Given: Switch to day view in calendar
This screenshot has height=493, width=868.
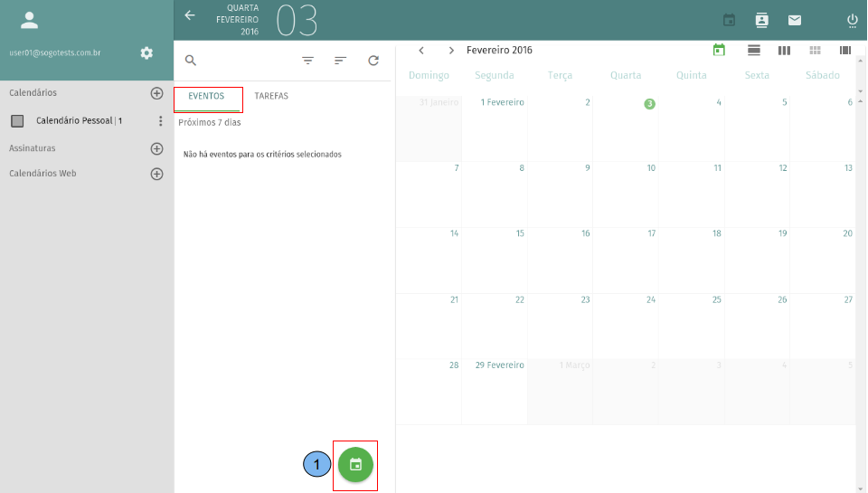Looking at the screenshot, I should [x=753, y=50].
